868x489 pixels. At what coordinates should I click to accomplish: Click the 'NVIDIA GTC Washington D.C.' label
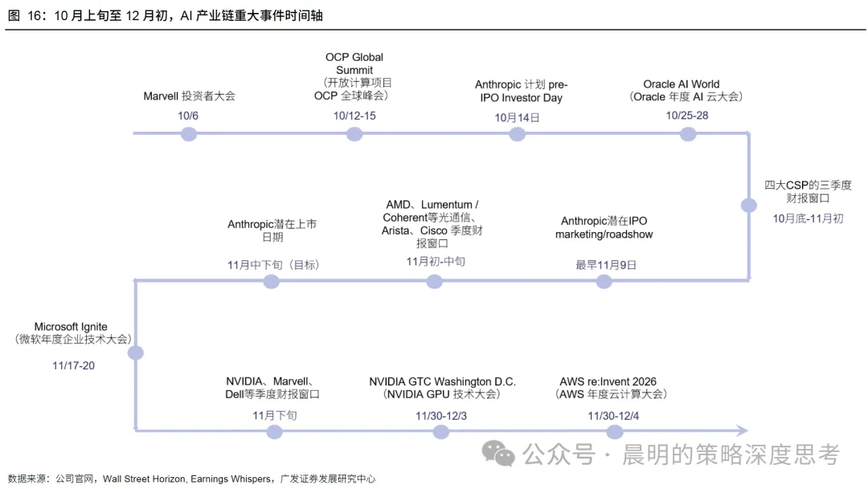pos(442,388)
